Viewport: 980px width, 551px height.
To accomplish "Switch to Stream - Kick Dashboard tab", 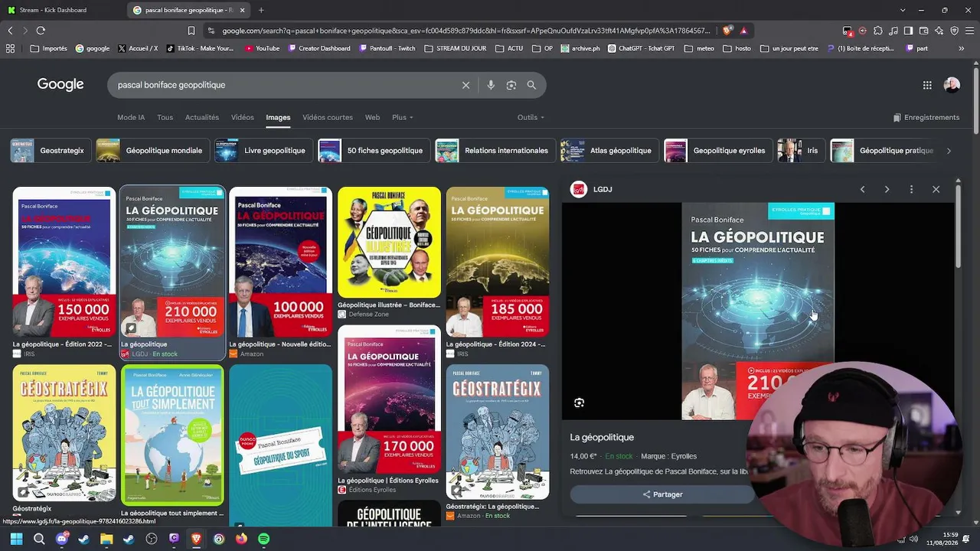I will tap(62, 10).
